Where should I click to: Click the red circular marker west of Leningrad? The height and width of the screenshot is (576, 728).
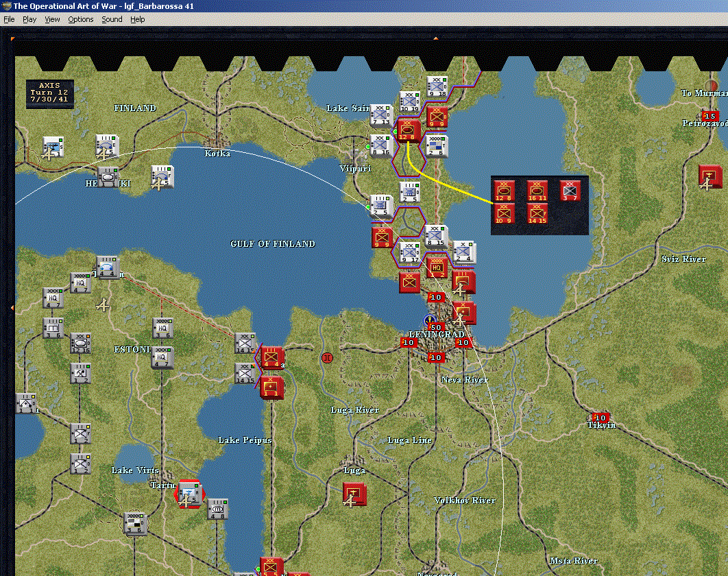coord(327,358)
